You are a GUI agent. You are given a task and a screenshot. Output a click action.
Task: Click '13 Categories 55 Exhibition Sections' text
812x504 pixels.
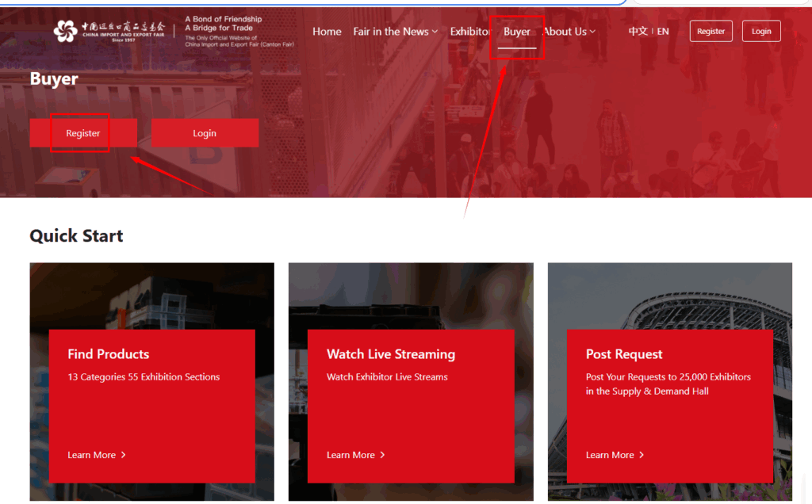tap(144, 376)
